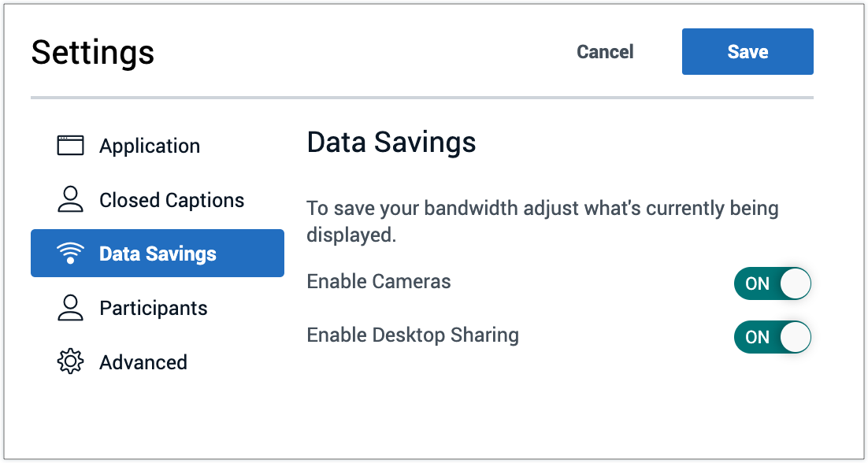Open the Application settings tab label
The image size is (868, 463).
click(150, 146)
